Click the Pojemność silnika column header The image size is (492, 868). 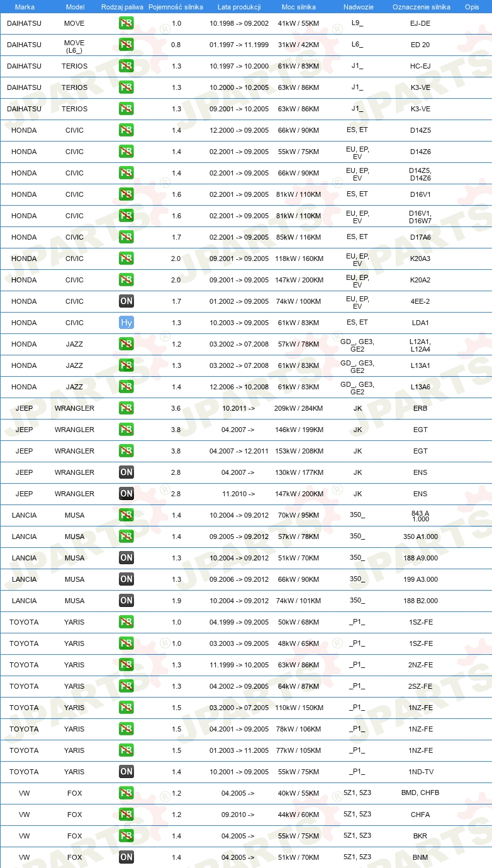tap(176, 7)
